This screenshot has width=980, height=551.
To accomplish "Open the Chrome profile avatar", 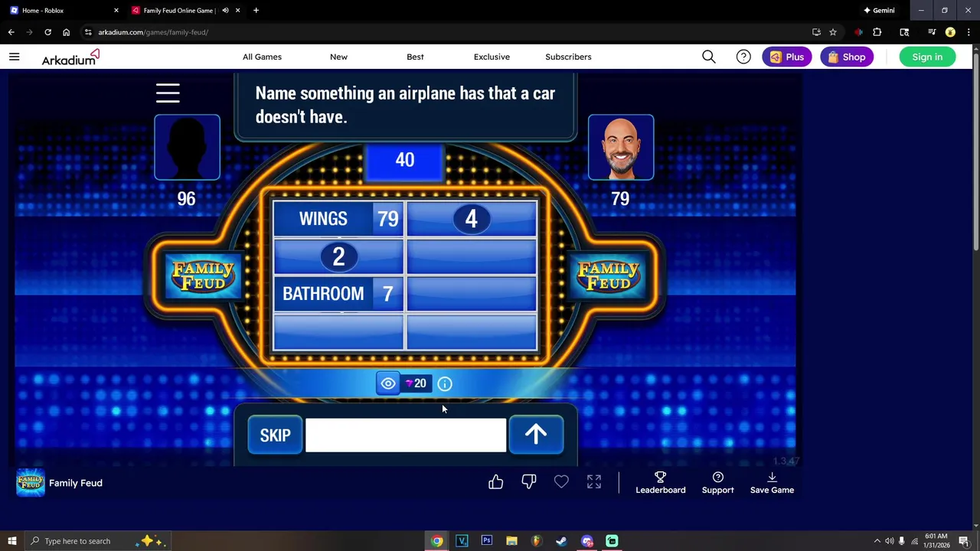I will click(950, 32).
